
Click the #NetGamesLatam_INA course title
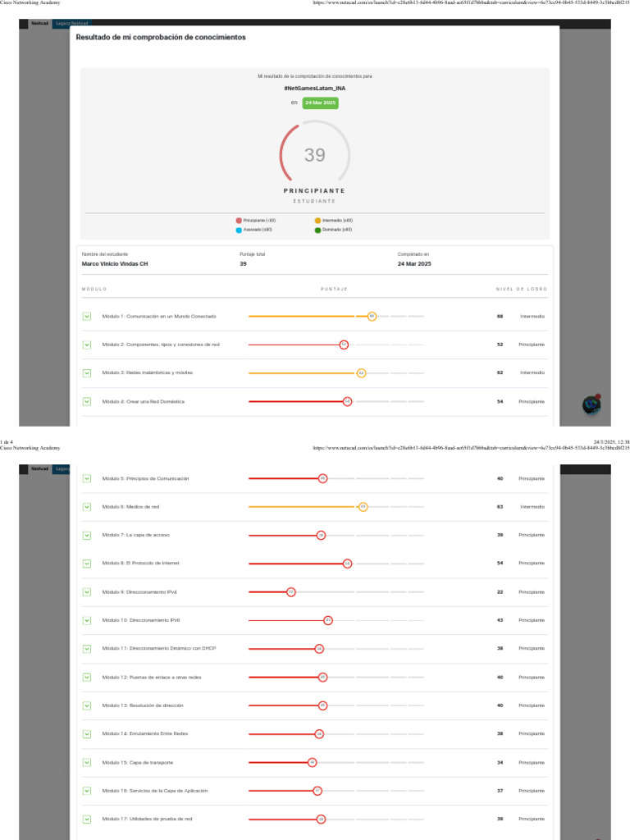(x=314, y=89)
